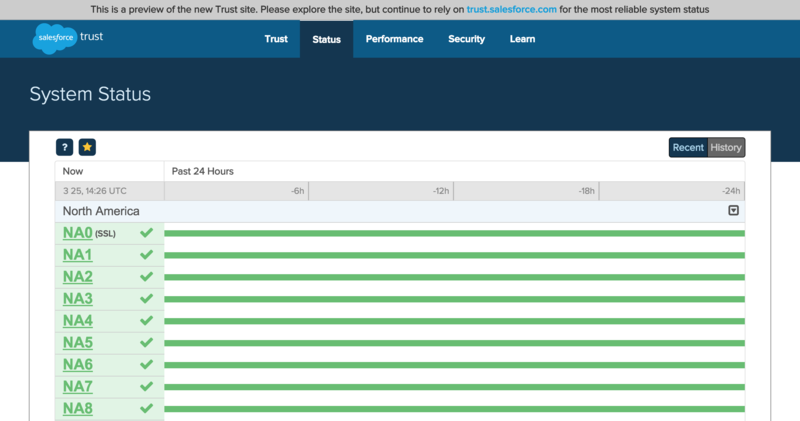
Task: Switch to the Recent view toggle
Action: (688, 147)
